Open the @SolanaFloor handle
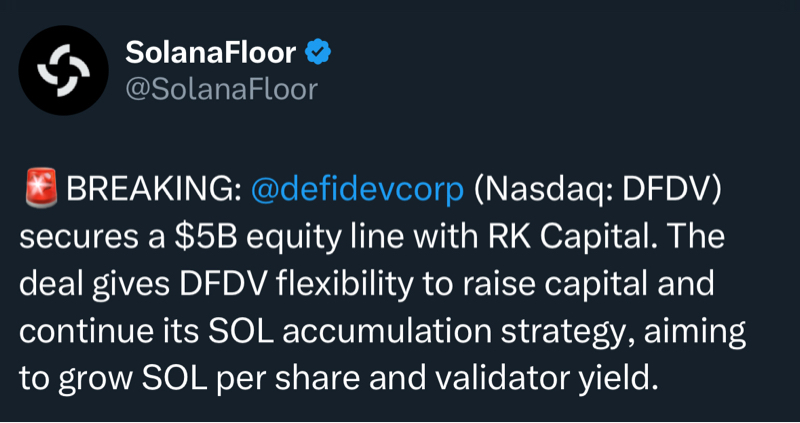The width and height of the screenshot is (800, 423). (x=222, y=89)
